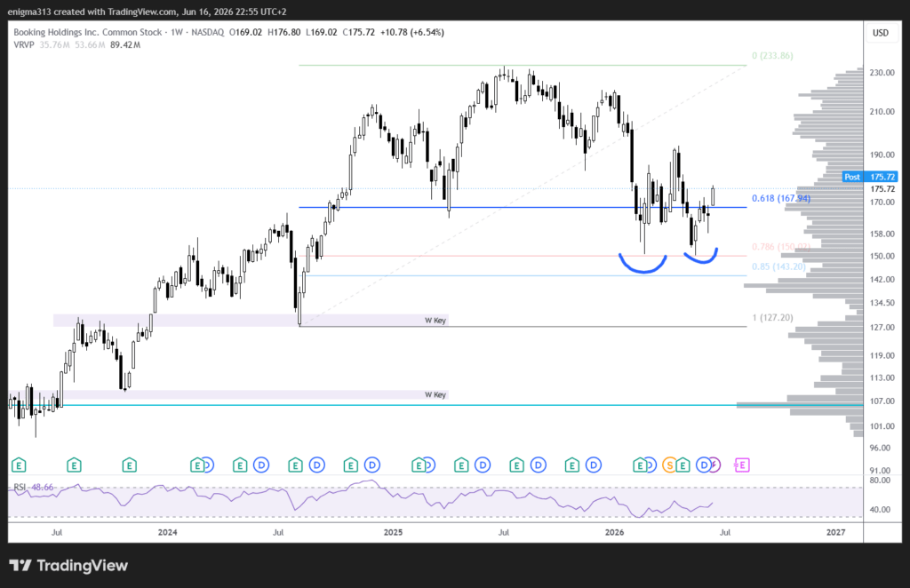The height and width of the screenshot is (588, 910).
Task: Open the August 2023 earnings marker
Action: tap(74, 465)
